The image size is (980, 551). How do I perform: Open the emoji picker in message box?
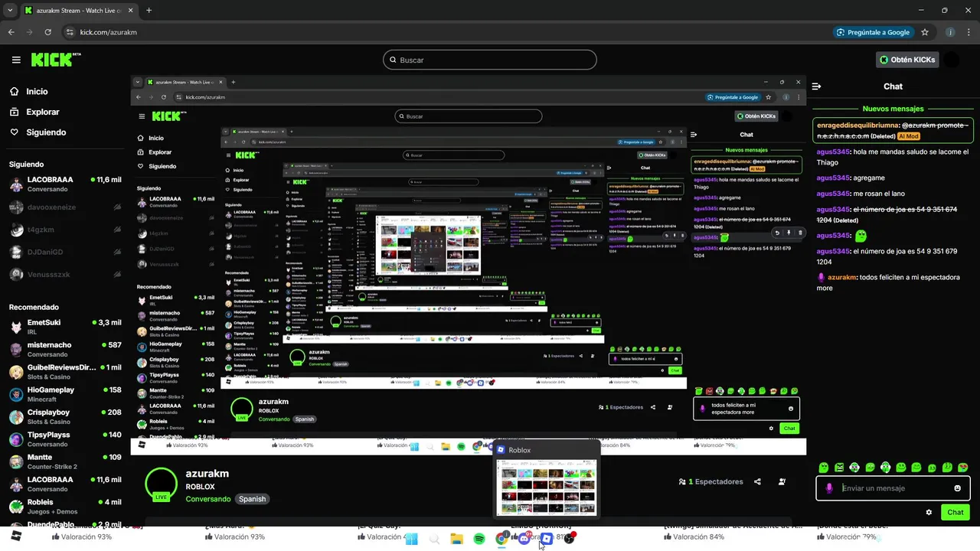pos(957,488)
